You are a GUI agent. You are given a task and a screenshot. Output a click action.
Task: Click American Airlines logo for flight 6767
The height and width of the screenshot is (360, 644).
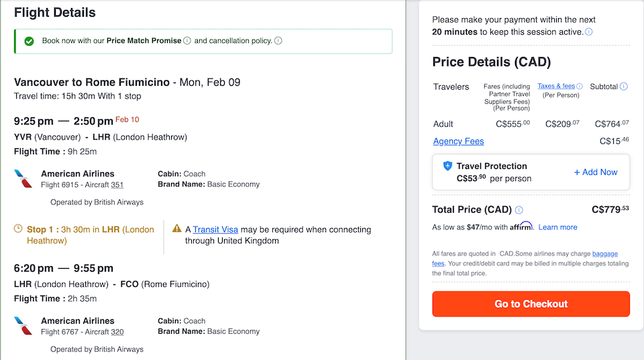tap(23, 326)
